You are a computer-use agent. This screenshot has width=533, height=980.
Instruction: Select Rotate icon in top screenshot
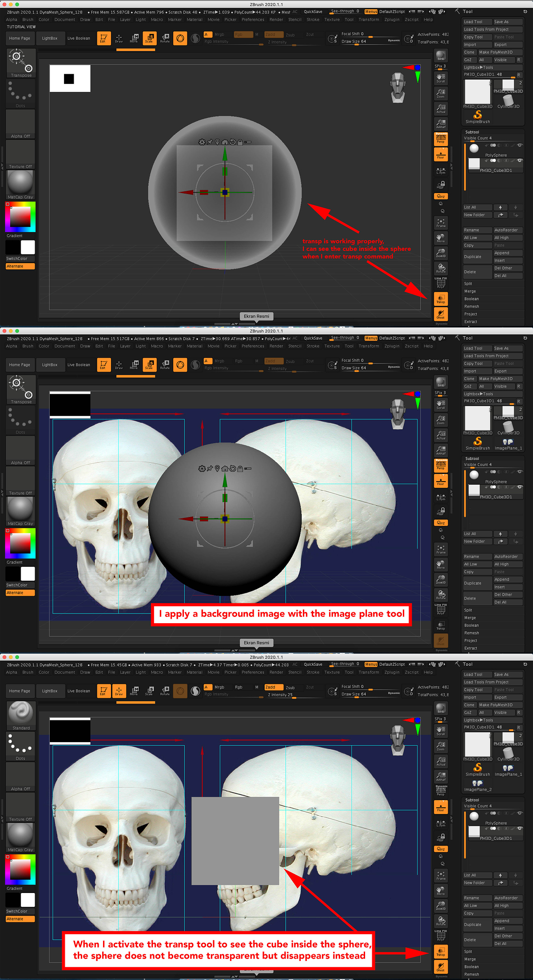165,38
